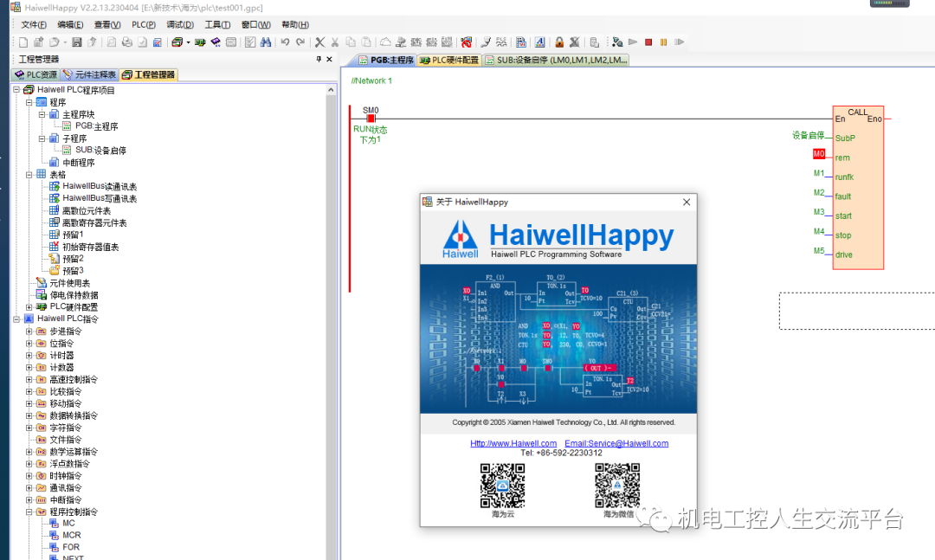Collapse the 程序 tree node
The height and width of the screenshot is (560, 935).
[x=29, y=103]
